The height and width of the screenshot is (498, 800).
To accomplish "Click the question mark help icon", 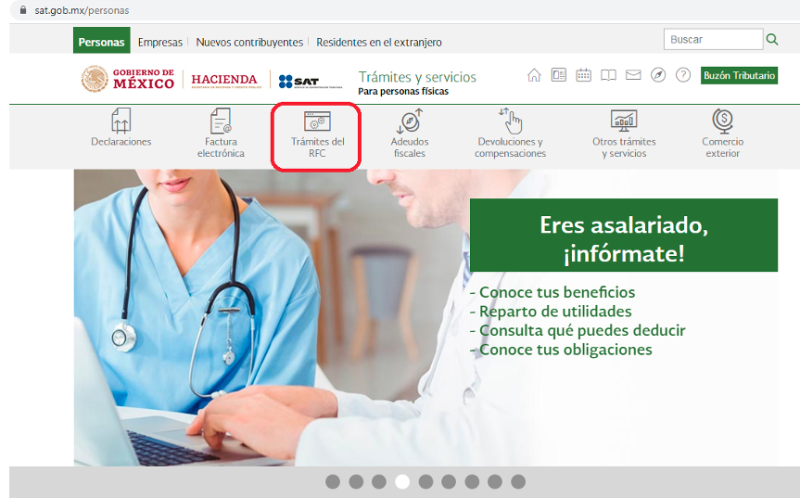I will pyautogui.click(x=683, y=76).
